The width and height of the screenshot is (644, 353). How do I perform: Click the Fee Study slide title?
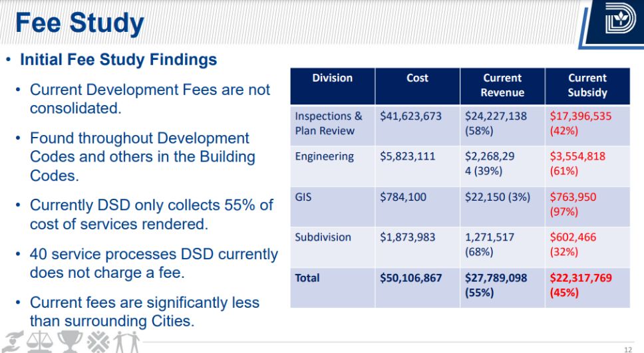click(x=79, y=23)
